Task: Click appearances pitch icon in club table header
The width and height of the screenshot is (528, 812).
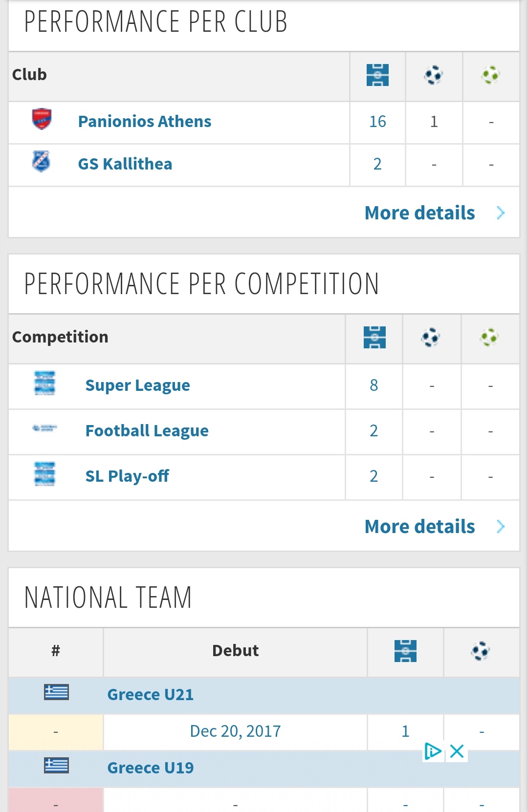Action: [x=377, y=75]
